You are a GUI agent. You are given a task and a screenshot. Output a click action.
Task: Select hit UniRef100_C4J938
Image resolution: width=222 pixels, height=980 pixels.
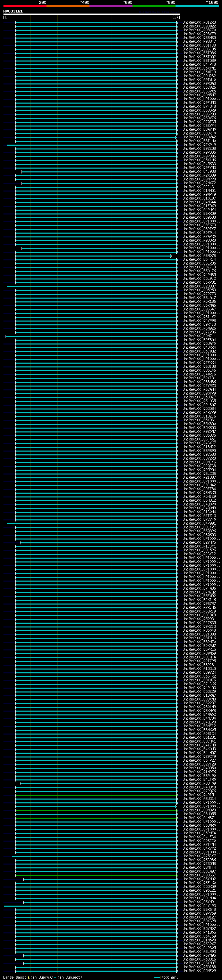click(199, 172)
